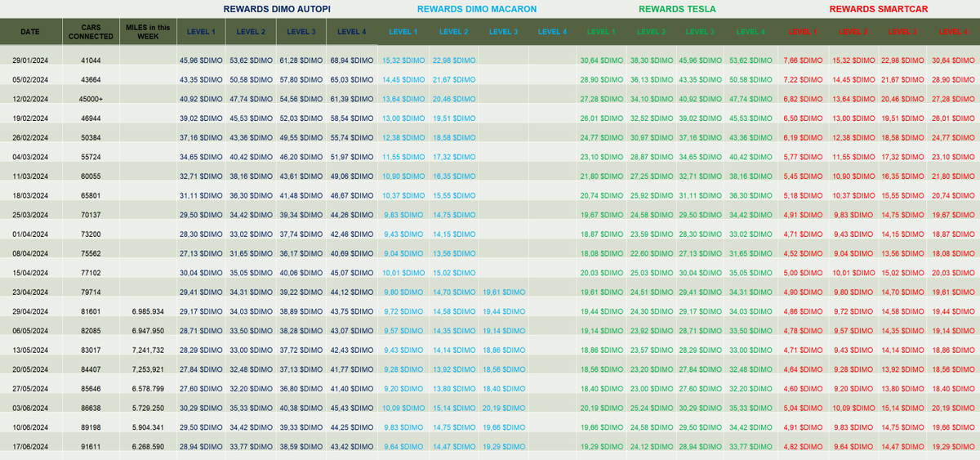Screen dimensions: 980x460
Task: Click AUTOPI Level 3 cell "40,38 $DIMO"
Action: [301, 408]
